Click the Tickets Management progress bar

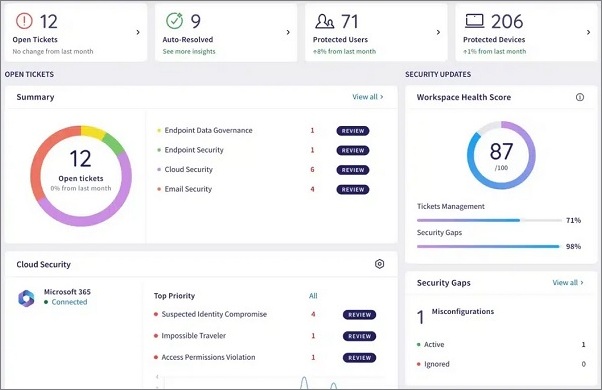click(490, 220)
